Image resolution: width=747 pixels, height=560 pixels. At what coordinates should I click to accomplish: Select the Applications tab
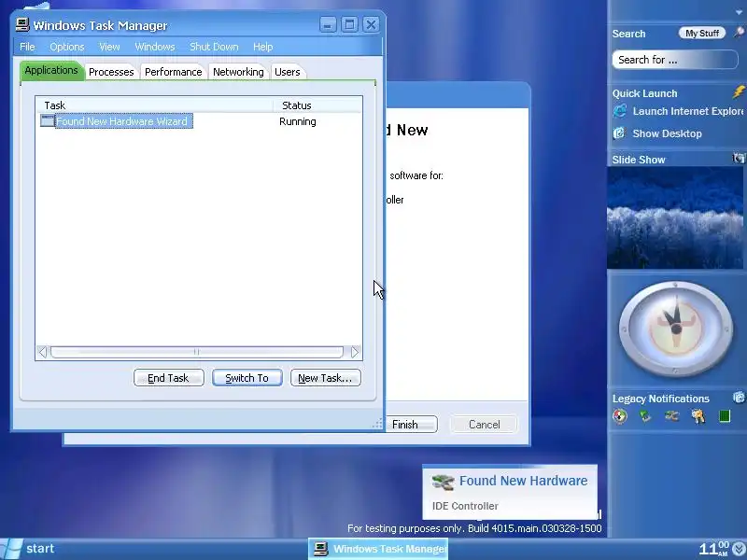coord(51,71)
